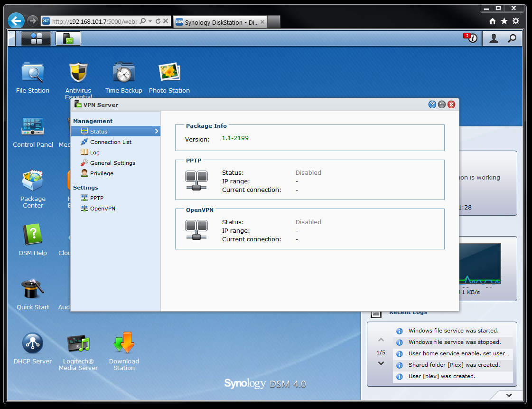Select VPN Server taskbar button

tap(68, 38)
